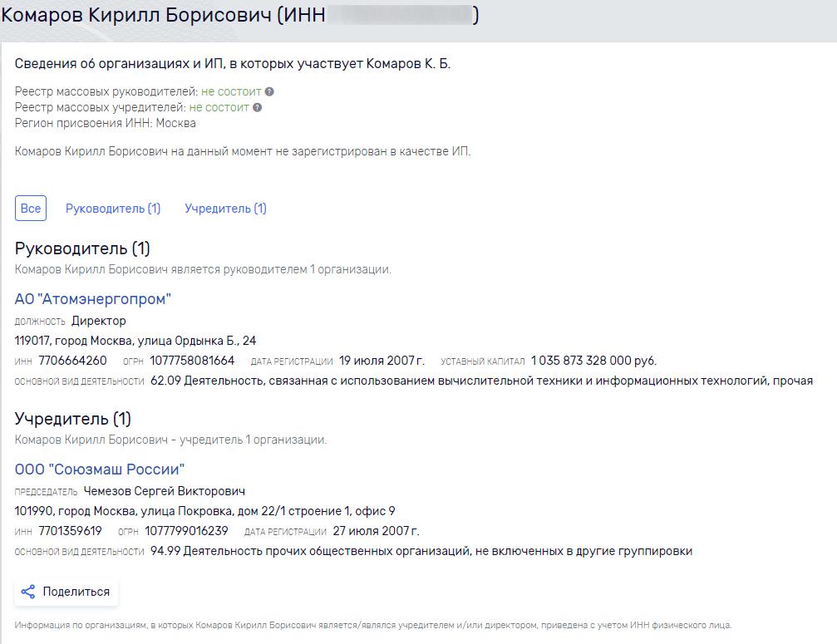Click the position value Директор
Viewport: 837px width, 644px height.
(99, 321)
